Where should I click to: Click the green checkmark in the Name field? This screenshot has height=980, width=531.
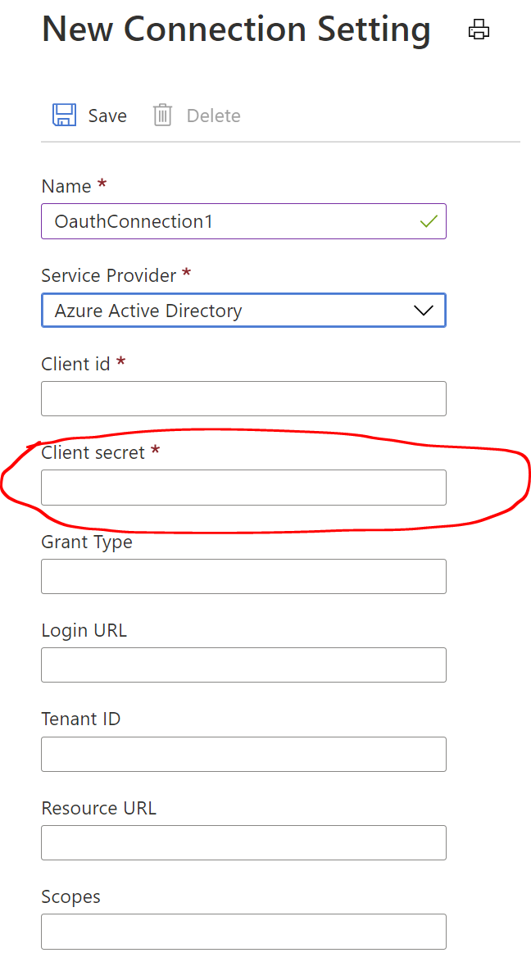point(429,221)
